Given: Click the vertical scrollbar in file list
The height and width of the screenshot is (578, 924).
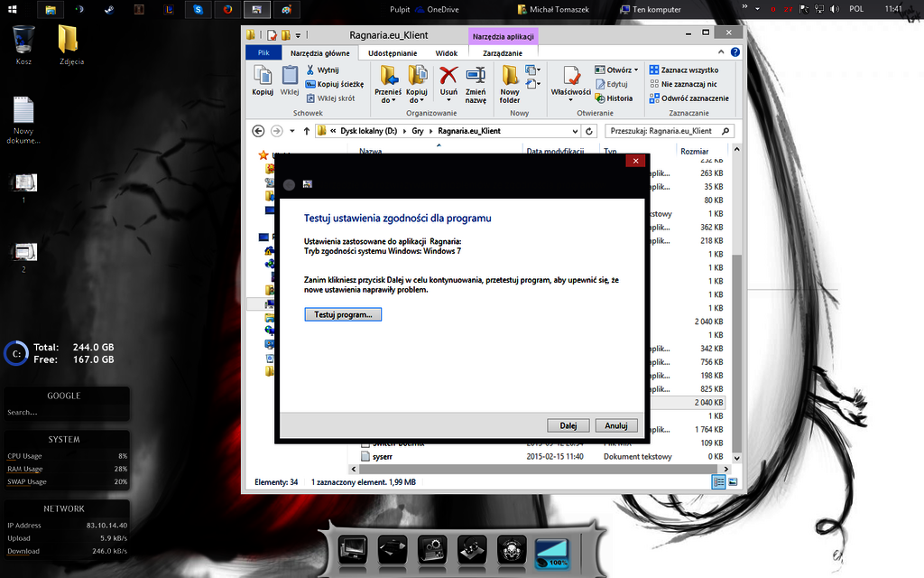Looking at the screenshot, I should click(x=736, y=352).
